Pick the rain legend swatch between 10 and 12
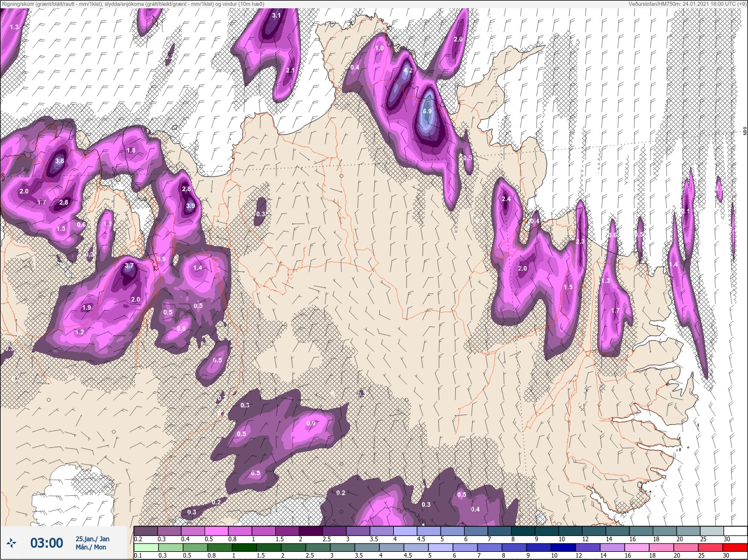 click(564, 548)
